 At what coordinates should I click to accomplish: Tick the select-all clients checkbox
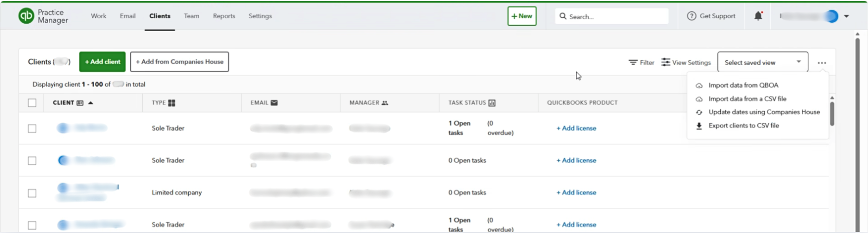(x=32, y=103)
